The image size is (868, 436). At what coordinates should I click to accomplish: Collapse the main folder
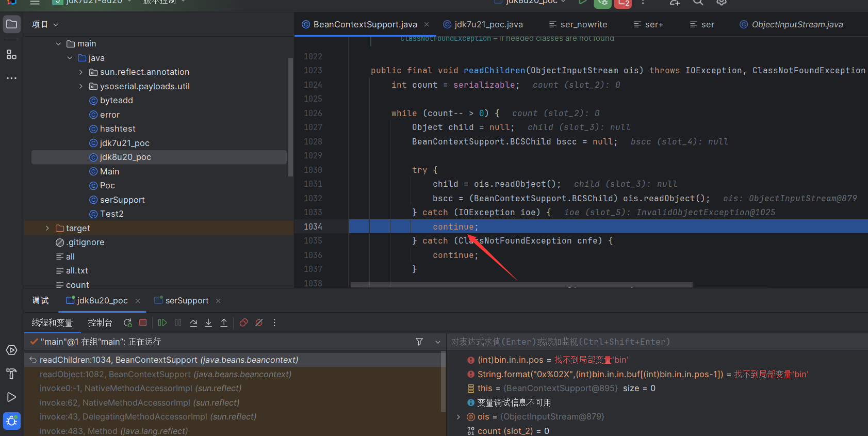pyautogui.click(x=58, y=44)
